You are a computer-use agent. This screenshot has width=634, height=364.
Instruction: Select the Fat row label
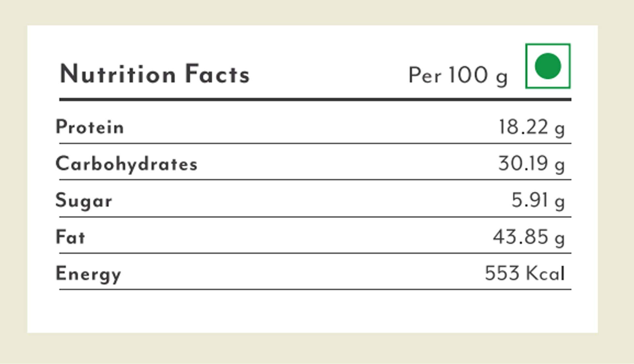[70, 237]
